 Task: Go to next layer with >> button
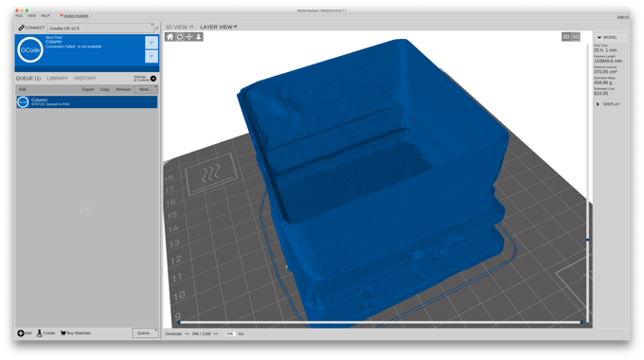216,333
